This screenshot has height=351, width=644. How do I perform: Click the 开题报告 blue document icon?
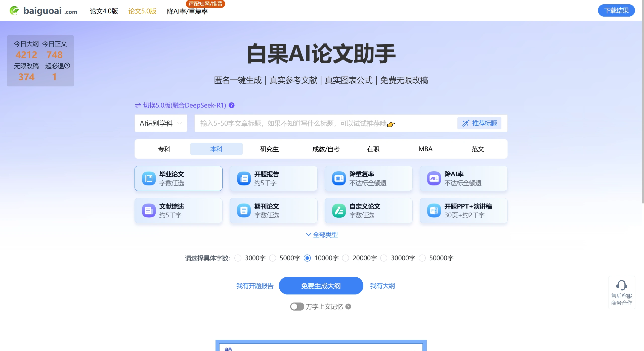pyautogui.click(x=244, y=178)
